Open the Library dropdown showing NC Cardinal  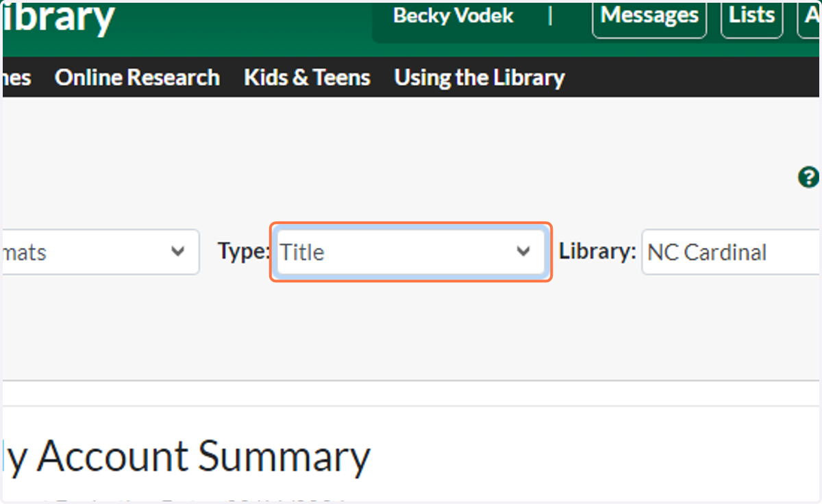pyautogui.click(x=731, y=252)
